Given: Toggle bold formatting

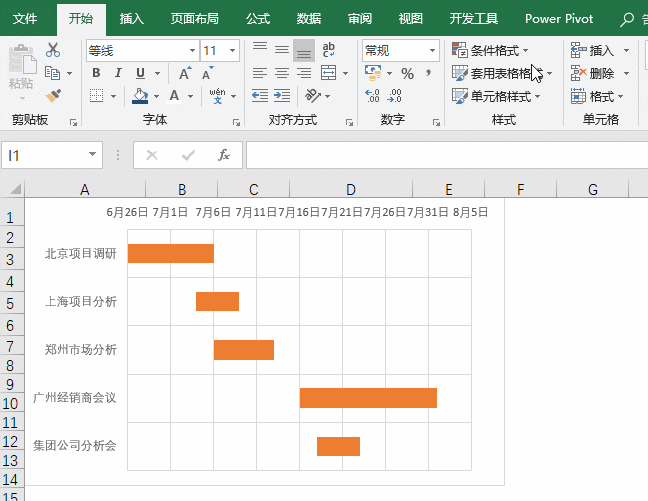Looking at the screenshot, I should (96, 73).
